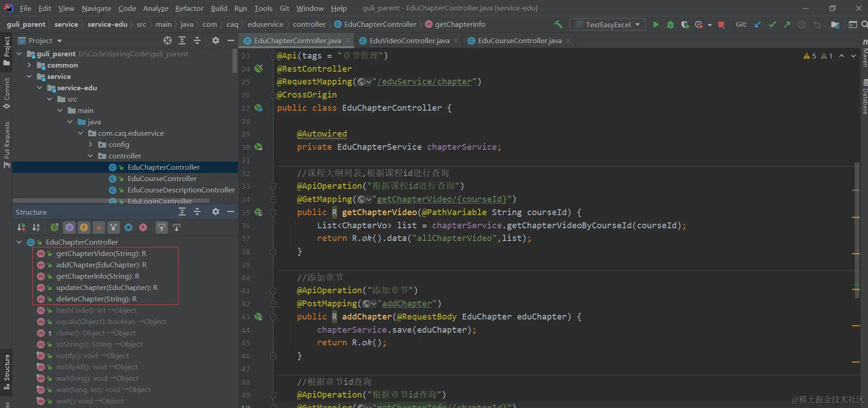Image resolution: width=868 pixels, height=408 pixels.
Task: Switch to EduVideoController.java tab
Action: click(409, 40)
